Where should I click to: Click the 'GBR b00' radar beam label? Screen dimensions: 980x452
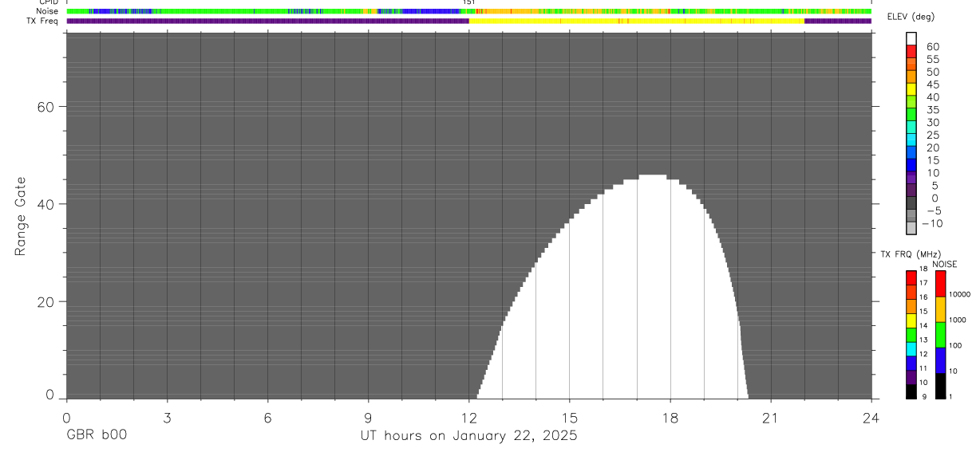pos(97,435)
